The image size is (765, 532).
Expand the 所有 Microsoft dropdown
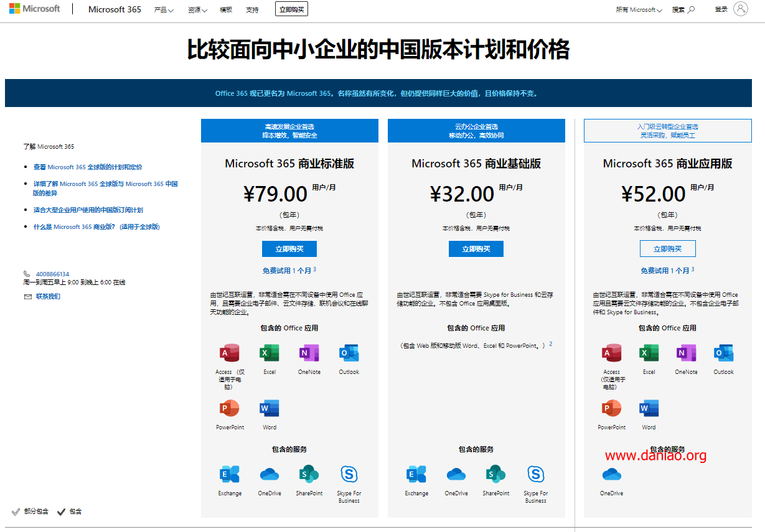click(639, 10)
